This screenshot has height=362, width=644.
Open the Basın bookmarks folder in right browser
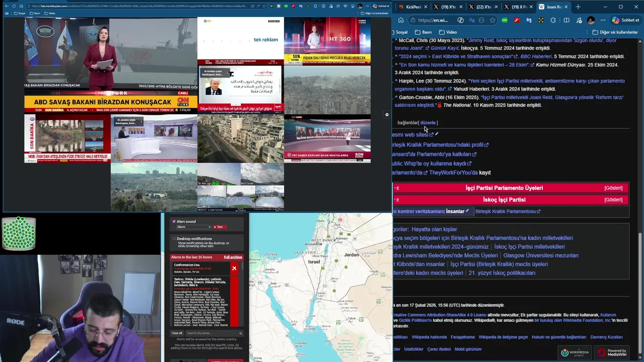coord(423,32)
